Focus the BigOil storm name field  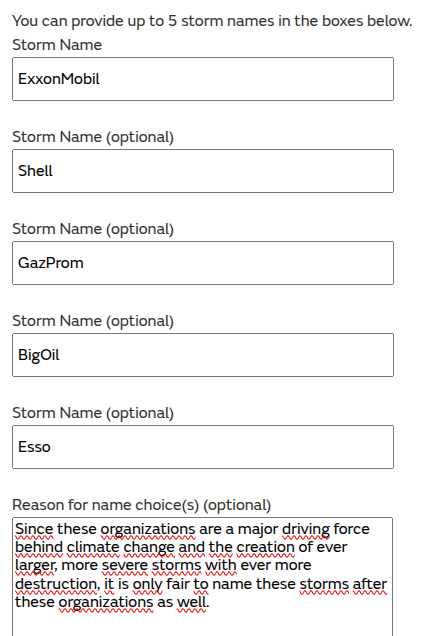coord(203,355)
